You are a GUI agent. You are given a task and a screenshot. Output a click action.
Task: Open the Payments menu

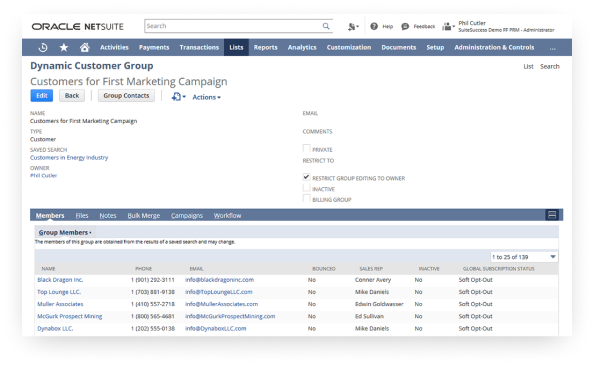pos(154,47)
